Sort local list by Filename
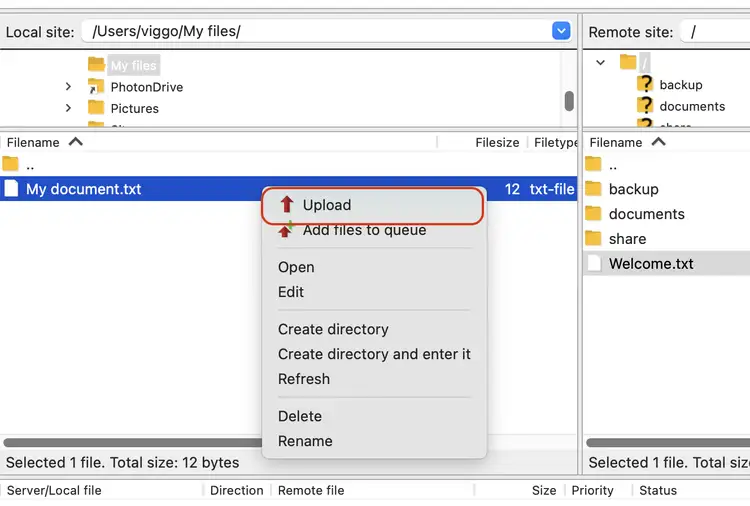This screenshot has height=506, width=750. [218, 143]
